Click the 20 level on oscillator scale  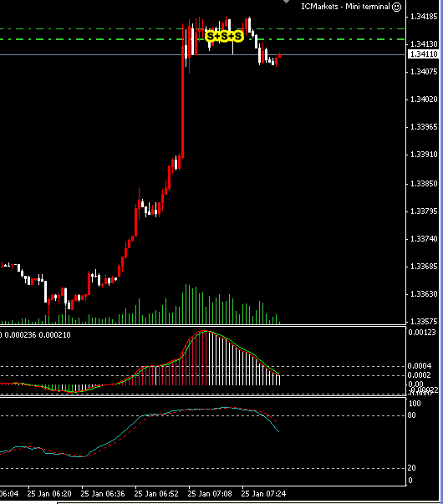(x=412, y=468)
